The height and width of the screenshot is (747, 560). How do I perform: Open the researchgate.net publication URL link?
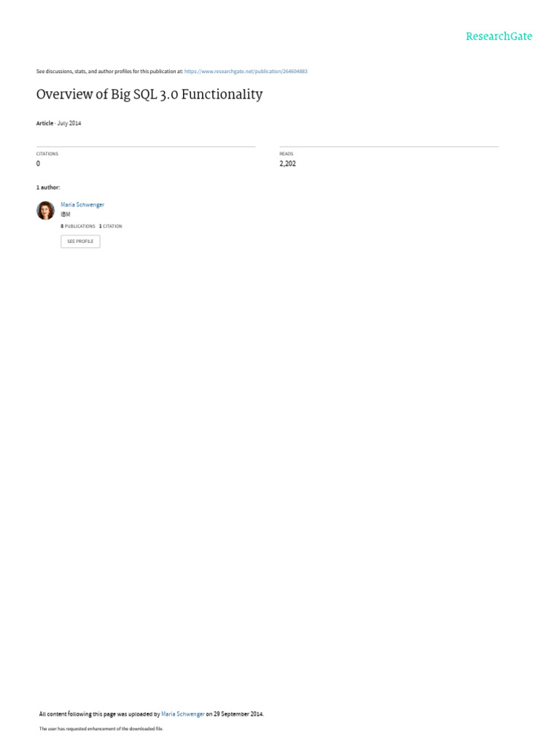coord(246,71)
